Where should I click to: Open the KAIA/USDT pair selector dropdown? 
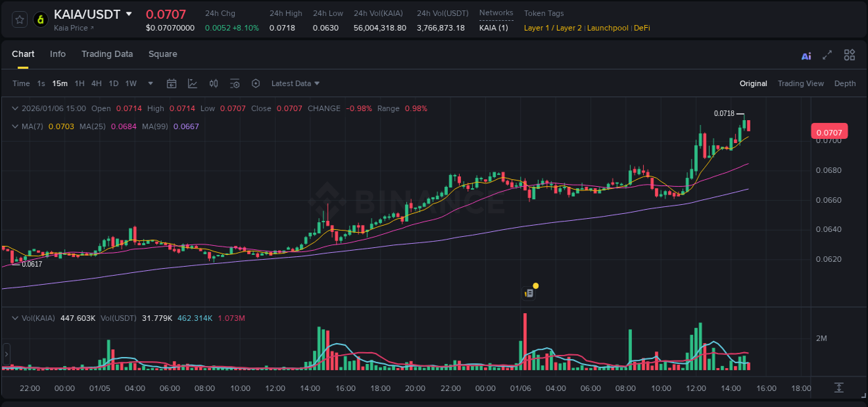(x=130, y=13)
